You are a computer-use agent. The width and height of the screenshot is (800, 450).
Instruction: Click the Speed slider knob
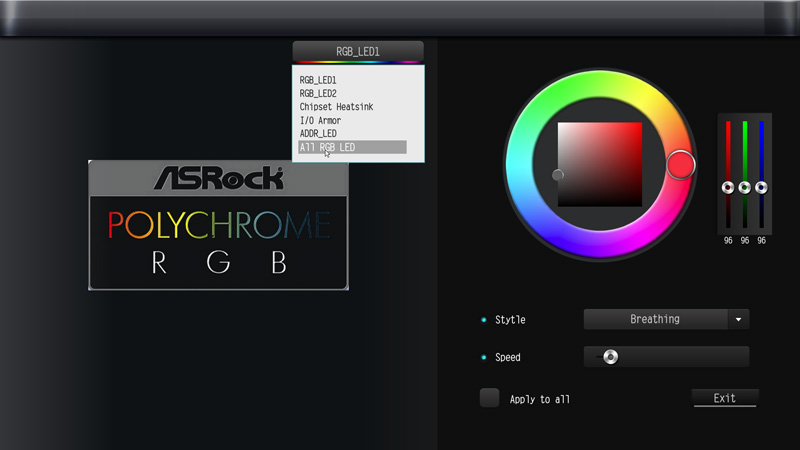pyautogui.click(x=610, y=357)
